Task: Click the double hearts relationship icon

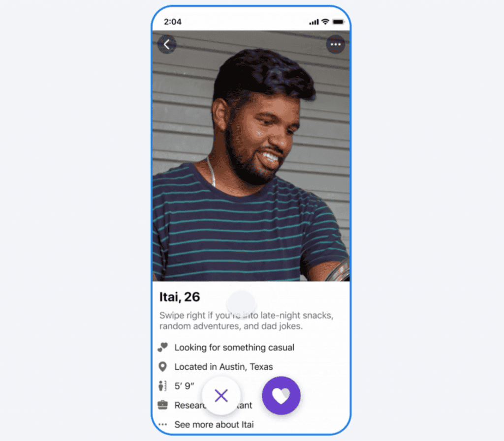Action: click(x=162, y=347)
